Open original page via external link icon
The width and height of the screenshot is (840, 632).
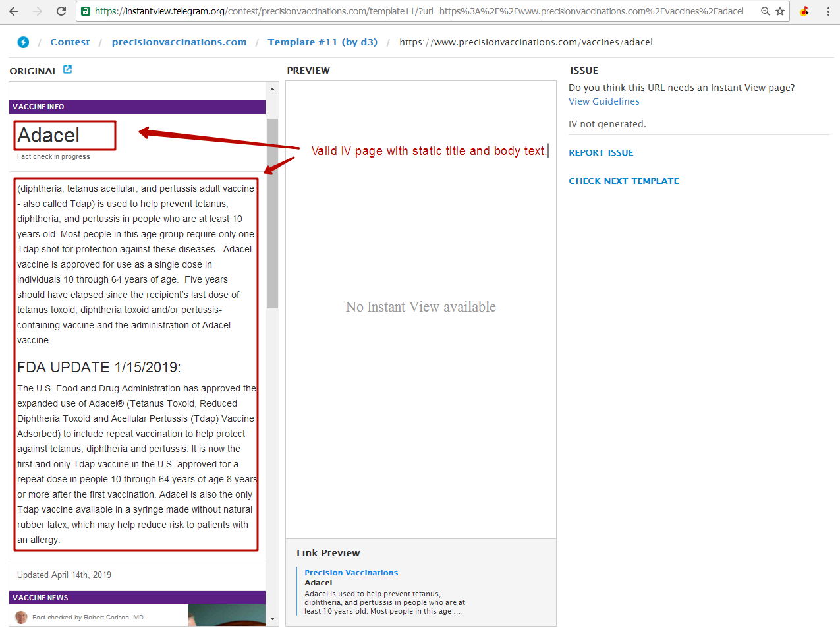coord(67,69)
